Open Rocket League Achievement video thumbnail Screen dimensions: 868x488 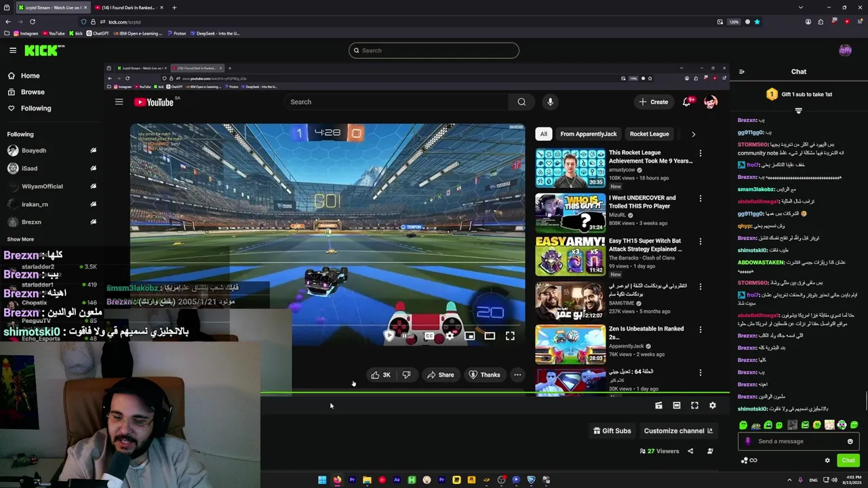(x=570, y=168)
